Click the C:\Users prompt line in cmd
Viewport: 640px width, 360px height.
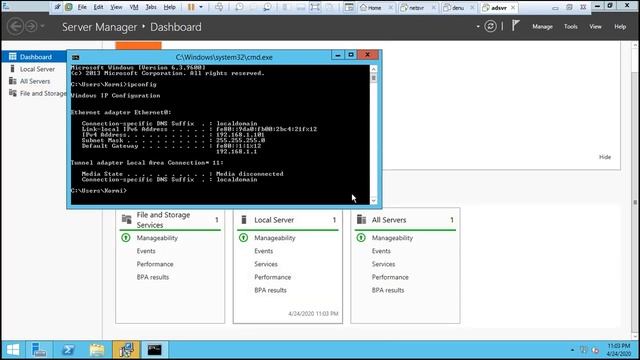[99, 190]
